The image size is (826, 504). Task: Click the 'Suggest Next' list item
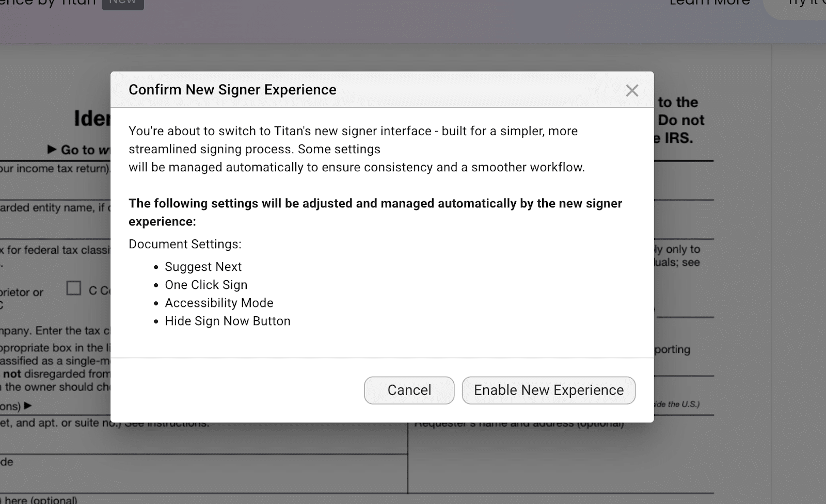(203, 267)
